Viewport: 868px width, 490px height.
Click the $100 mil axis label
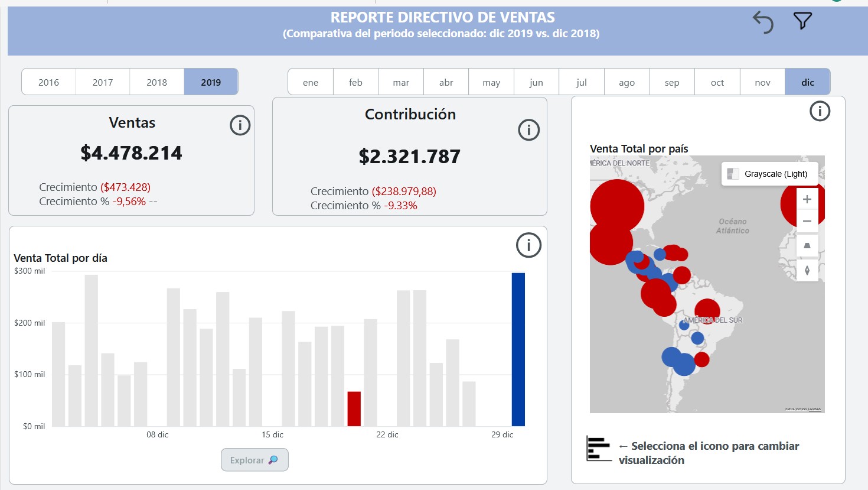[30, 374]
